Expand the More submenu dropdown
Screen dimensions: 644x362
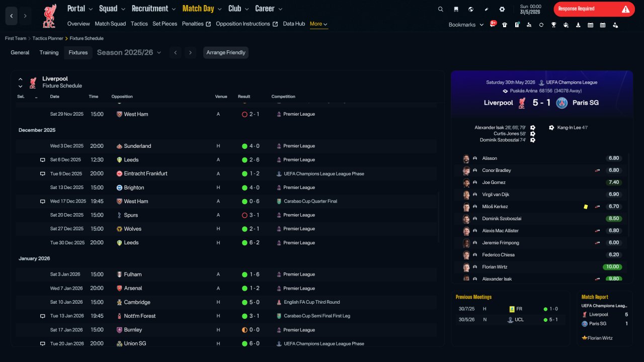coord(319,24)
